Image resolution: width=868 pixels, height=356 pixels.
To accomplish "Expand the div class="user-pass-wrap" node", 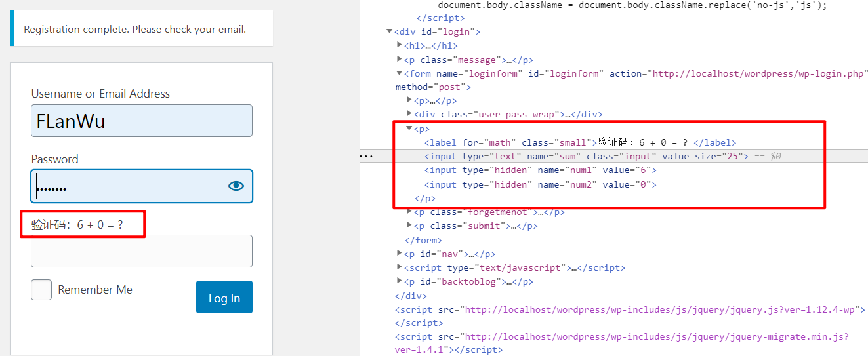I will click(x=410, y=114).
